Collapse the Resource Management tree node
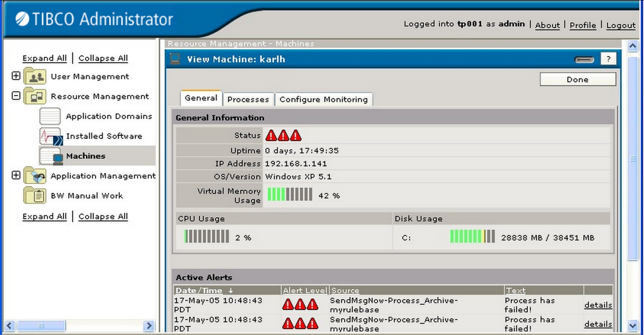This screenshot has width=644, height=335. [x=16, y=96]
